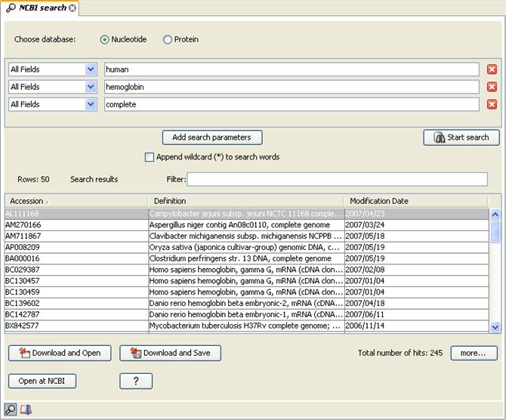The height and width of the screenshot is (420, 506).
Task: Click the results table scrollbar thumb
Action: [495, 231]
